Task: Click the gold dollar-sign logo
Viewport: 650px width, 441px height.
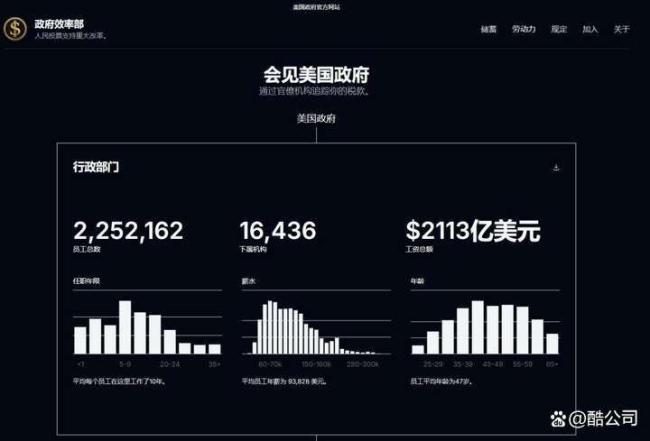Action: [x=15, y=29]
